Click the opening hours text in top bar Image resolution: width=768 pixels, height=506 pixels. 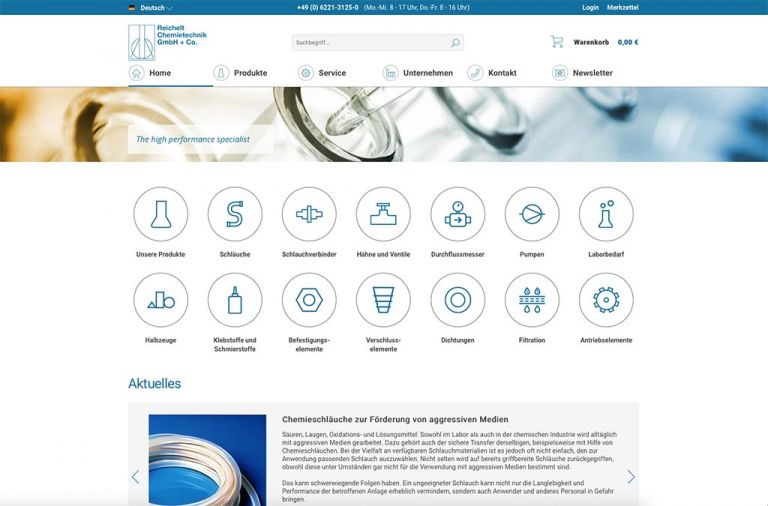coord(416,7)
